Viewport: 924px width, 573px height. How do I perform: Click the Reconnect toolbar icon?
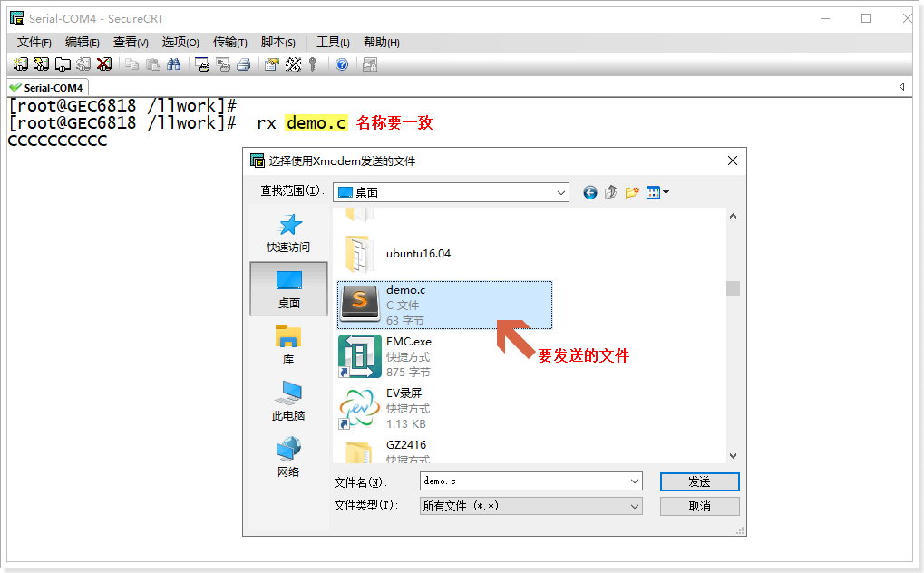(x=83, y=64)
